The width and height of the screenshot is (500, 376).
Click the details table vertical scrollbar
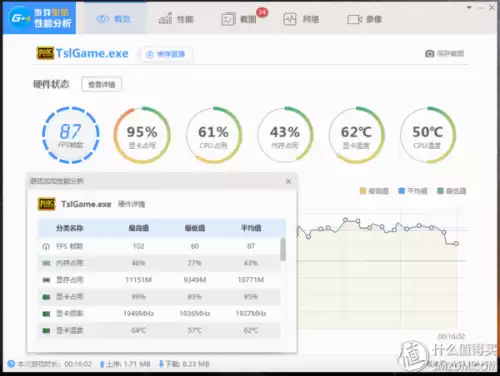(283, 249)
